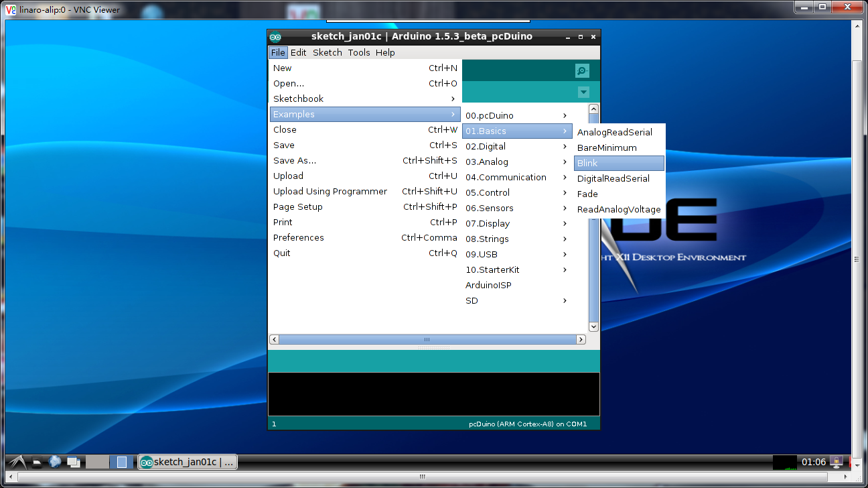The height and width of the screenshot is (488, 868).
Task: Open the Edit menu
Action: pos(299,52)
